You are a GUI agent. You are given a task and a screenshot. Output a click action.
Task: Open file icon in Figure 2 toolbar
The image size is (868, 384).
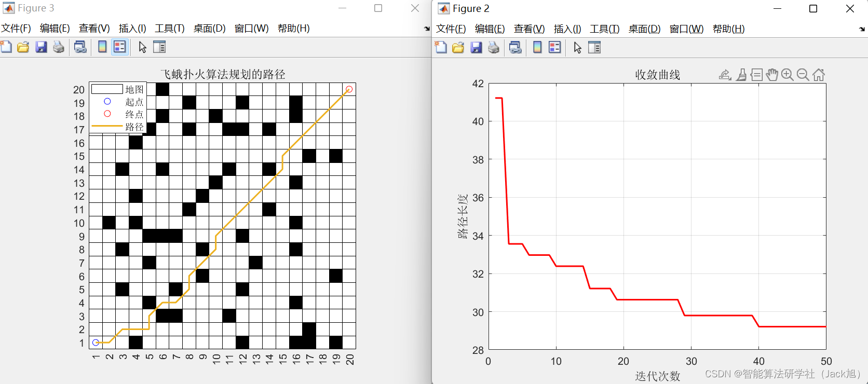pos(458,48)
